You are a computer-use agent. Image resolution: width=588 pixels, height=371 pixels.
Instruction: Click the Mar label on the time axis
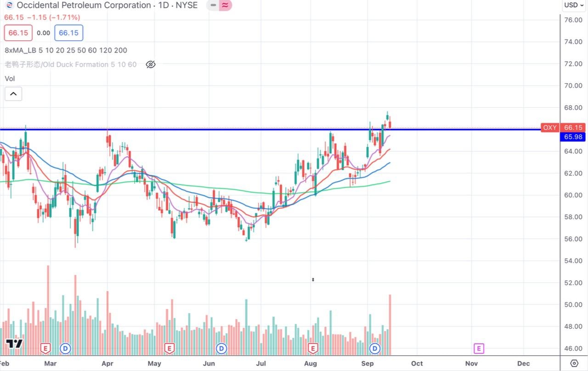pos(50,363)
